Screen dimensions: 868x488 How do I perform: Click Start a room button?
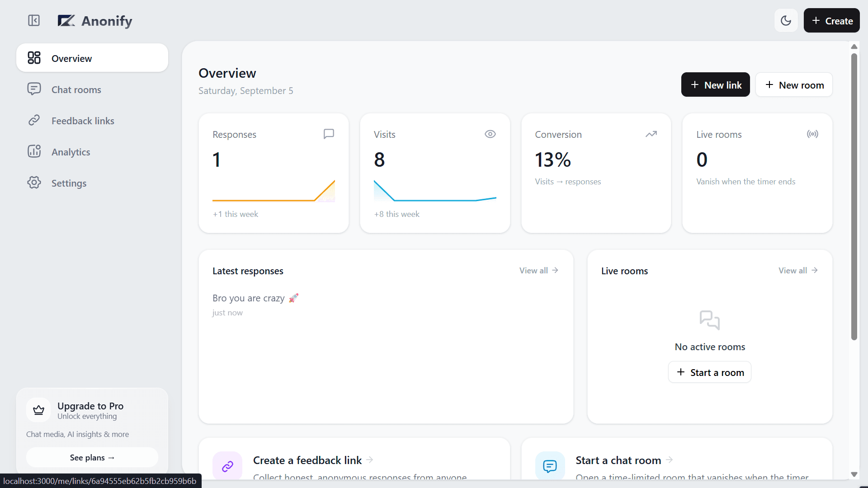[709, 372]
